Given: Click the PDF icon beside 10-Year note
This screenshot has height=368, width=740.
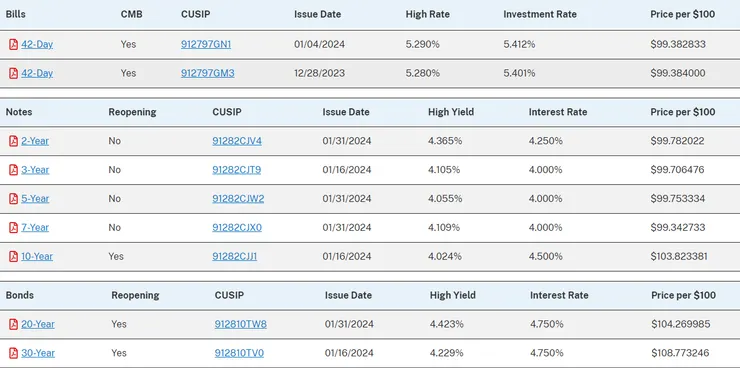Looking at the screenshot, I should click(x=13, y=256).
